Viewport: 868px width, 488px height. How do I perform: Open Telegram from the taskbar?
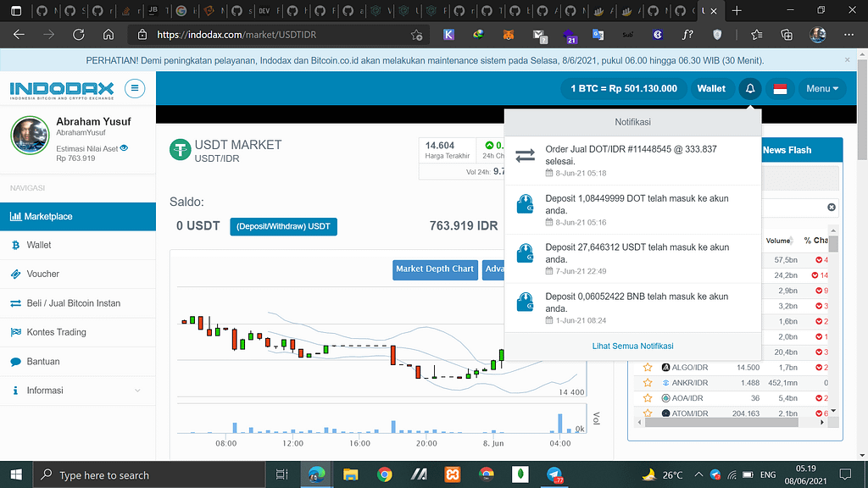(x=554, y=474)
